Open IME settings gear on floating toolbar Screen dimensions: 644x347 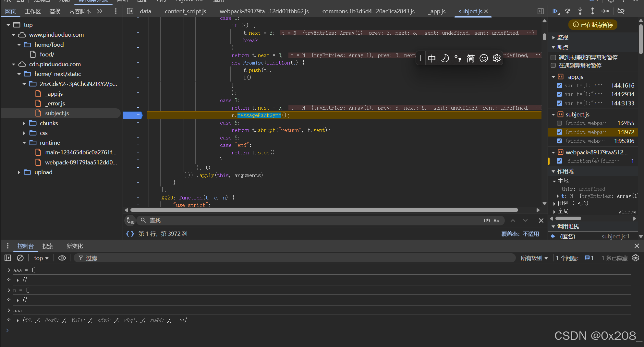pyautogui.click(x=497, y=58)
